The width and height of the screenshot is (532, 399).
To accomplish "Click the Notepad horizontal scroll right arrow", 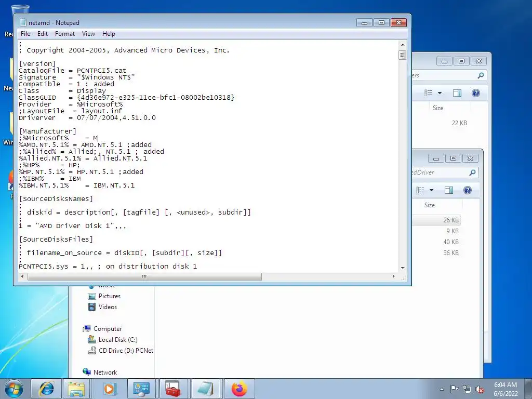I will [x=394, y=276].
